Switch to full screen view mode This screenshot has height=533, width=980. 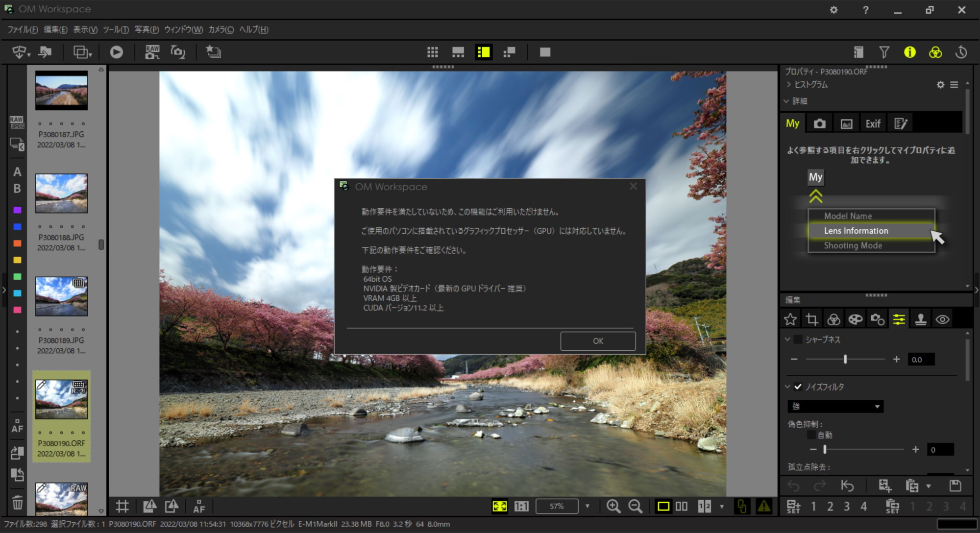tap(545, 52)
